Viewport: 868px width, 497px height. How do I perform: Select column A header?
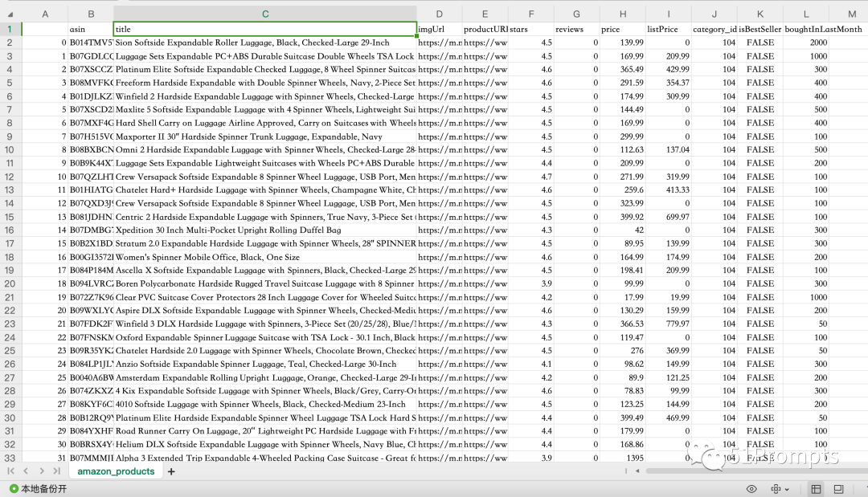(x=45, y=14)
